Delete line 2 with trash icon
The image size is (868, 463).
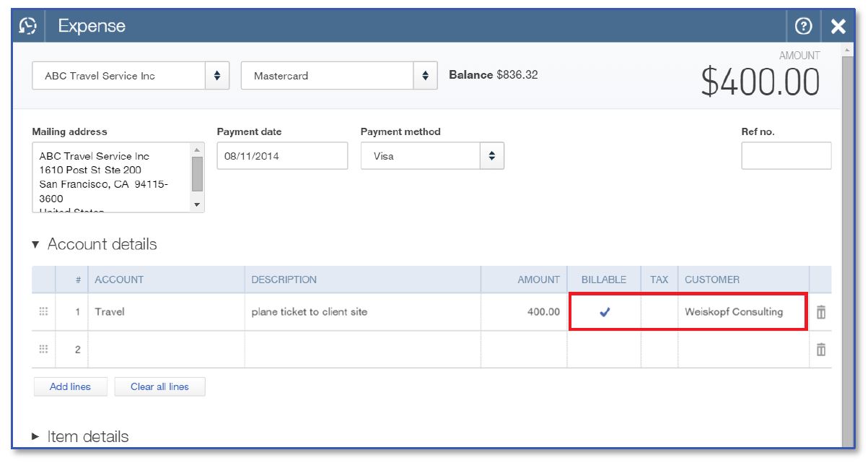coord(821,350)
